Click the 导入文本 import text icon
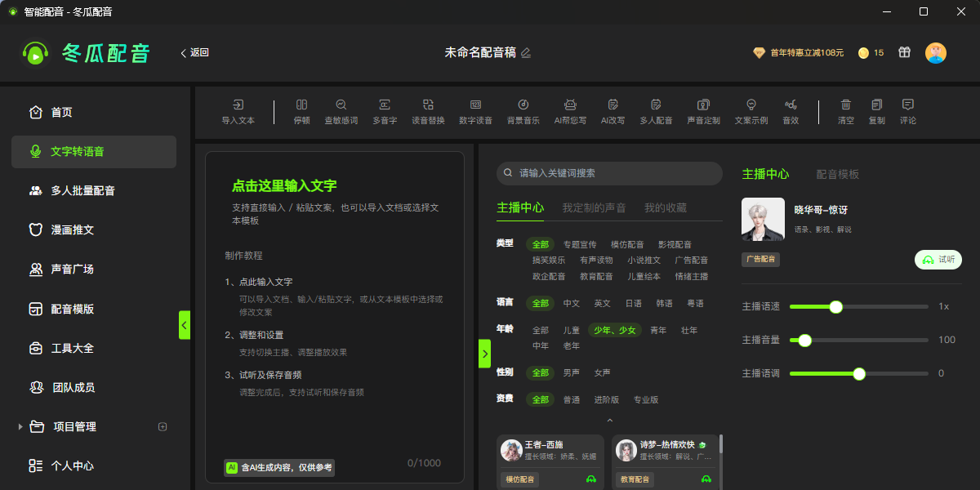The image size is (980, 490). pyautogui.click(x=238, y=105)
